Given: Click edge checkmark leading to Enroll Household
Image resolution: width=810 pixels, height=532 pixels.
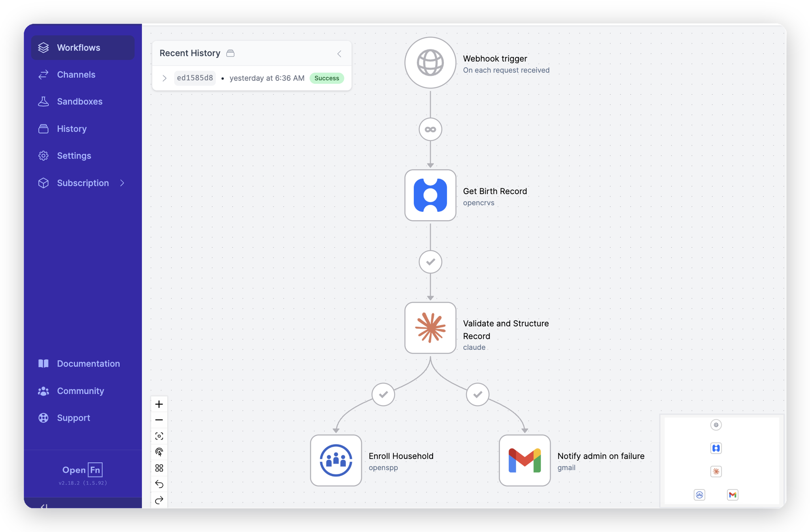Looking at the screenshot, I should point(383,394).
